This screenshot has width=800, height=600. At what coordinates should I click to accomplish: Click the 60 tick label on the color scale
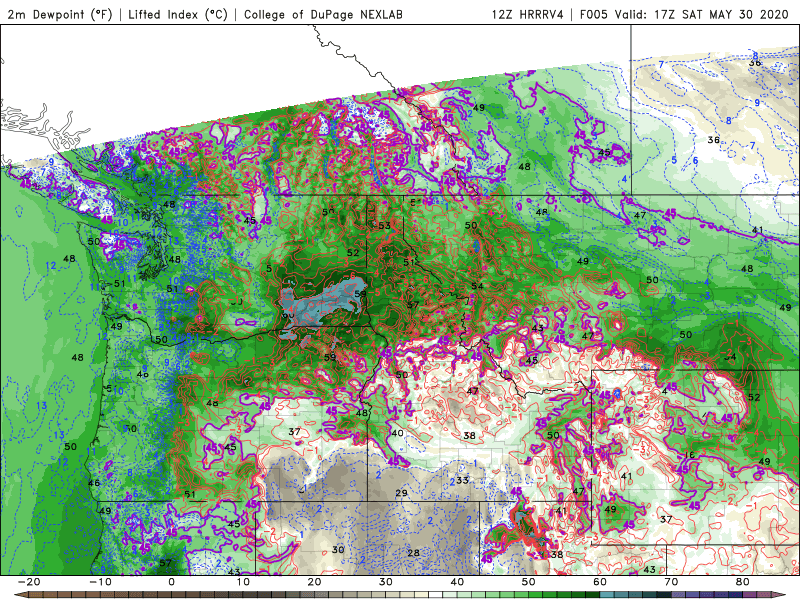click(x=600, y=582)
